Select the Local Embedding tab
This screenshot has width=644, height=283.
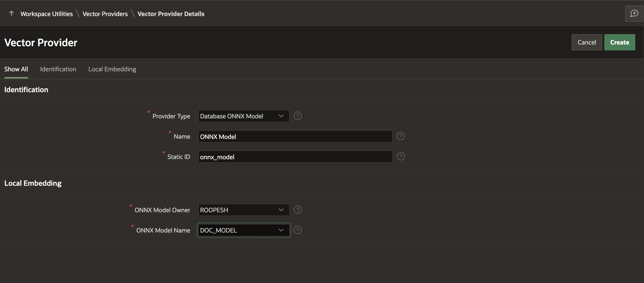(x=112, y=69)
